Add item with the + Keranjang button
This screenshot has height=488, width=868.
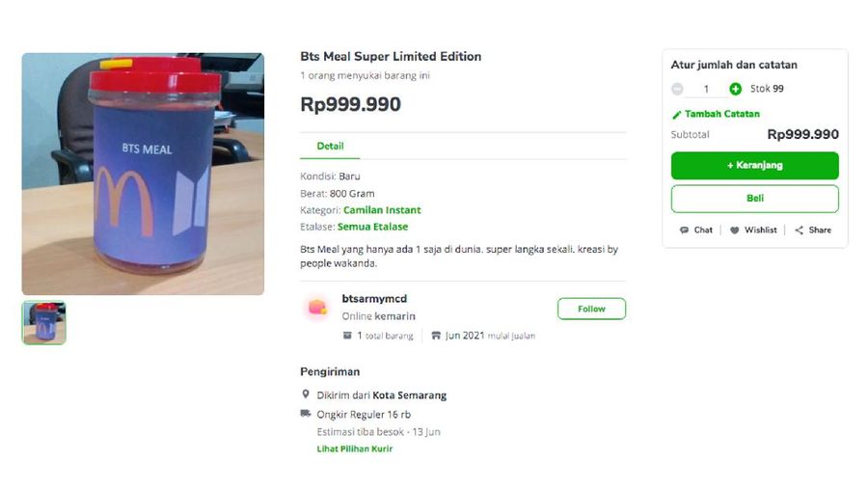click(754, 166)
